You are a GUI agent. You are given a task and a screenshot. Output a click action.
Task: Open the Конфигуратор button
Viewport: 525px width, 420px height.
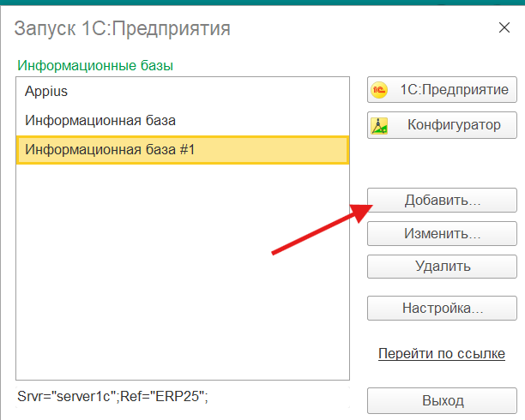pos(442,125)
